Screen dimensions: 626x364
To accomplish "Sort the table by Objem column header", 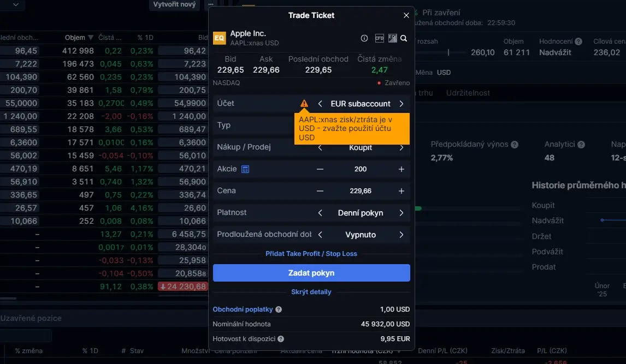I will click(x=75, y=38).
